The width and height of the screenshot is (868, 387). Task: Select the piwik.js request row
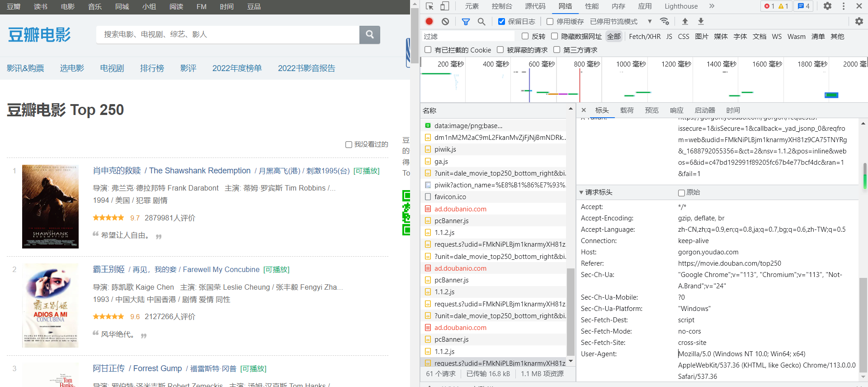493,149
